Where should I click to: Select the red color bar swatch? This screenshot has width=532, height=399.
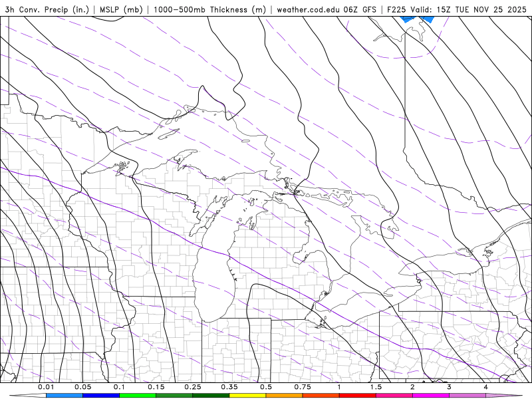358,396
